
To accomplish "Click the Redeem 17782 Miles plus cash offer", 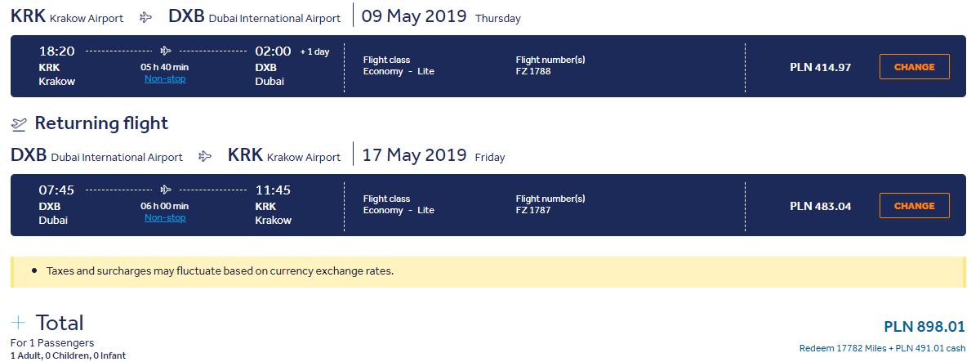I will click(882, 347).
